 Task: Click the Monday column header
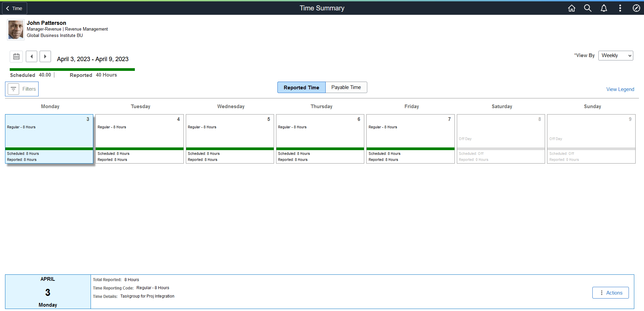click(50, 106)
